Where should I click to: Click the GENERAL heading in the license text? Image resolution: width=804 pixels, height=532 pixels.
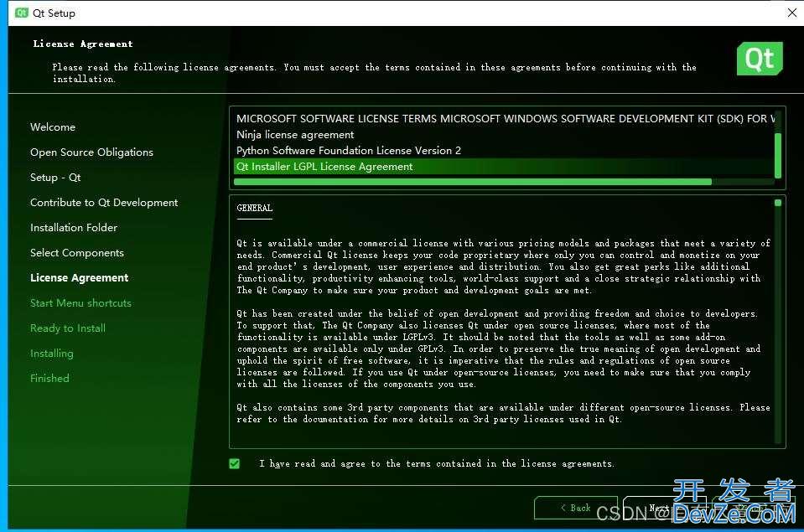254,208
